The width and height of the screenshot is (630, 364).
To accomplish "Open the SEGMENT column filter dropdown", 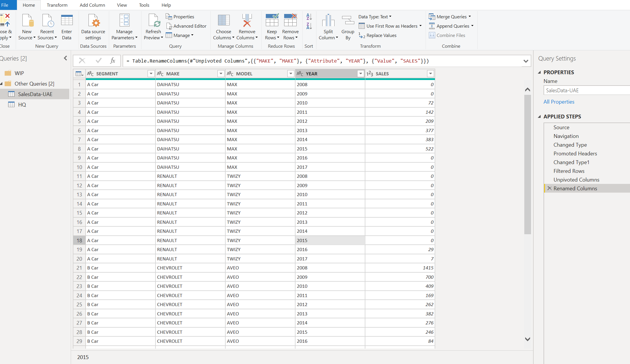I will (x=151, y=74).
